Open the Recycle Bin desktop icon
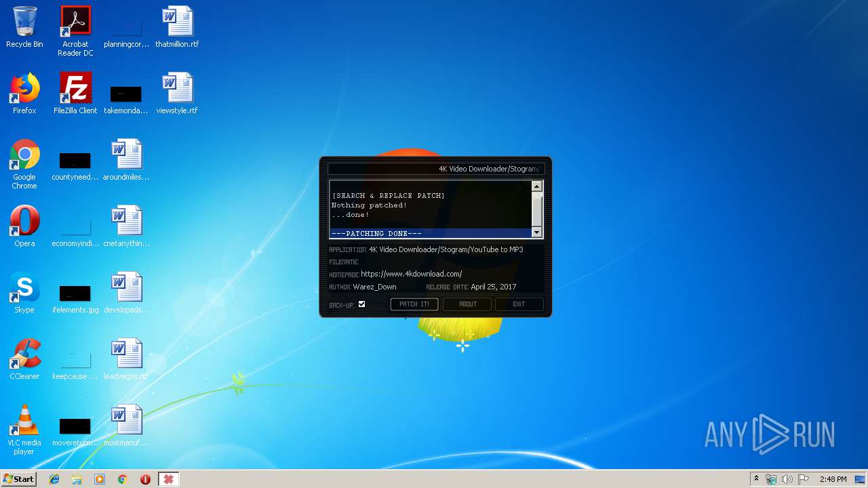 click(x=24, y=27)
